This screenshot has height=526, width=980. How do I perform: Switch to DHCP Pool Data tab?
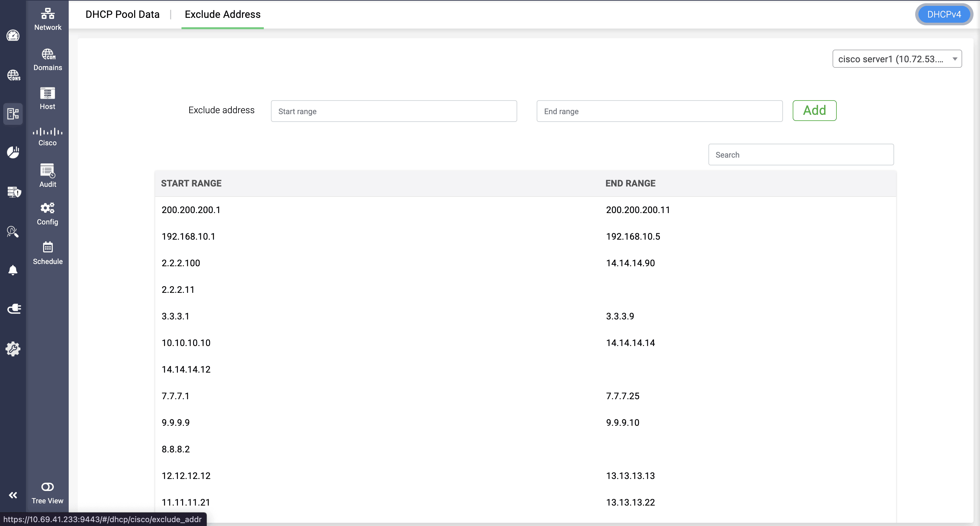point(122,15)
